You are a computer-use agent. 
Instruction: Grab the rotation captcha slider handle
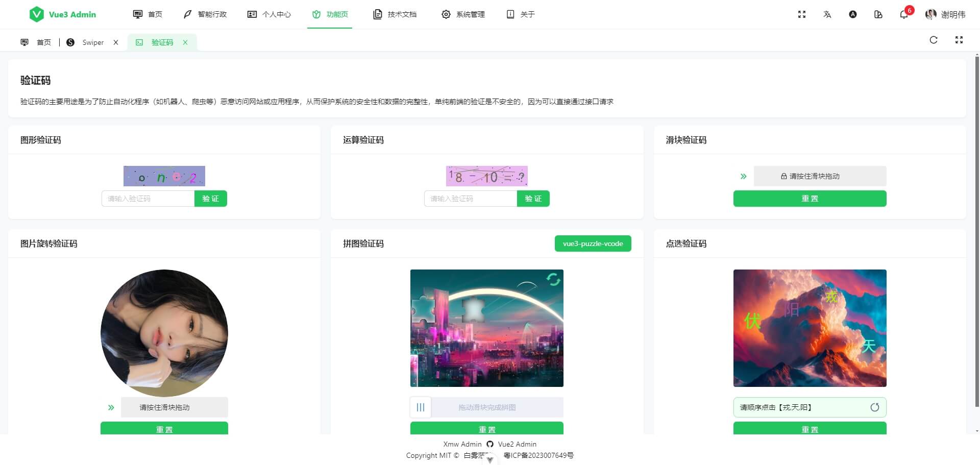(x=111, y=407)
